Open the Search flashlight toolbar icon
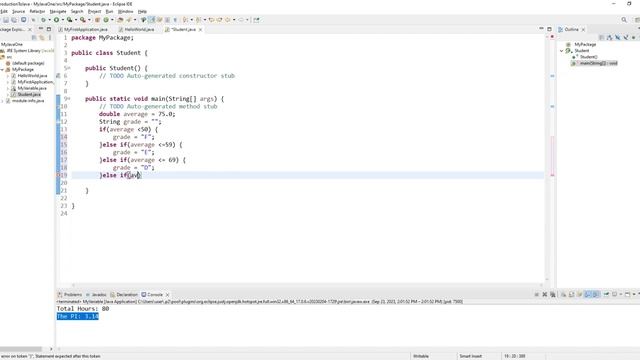The image size is (640, 360). point(128,20)
